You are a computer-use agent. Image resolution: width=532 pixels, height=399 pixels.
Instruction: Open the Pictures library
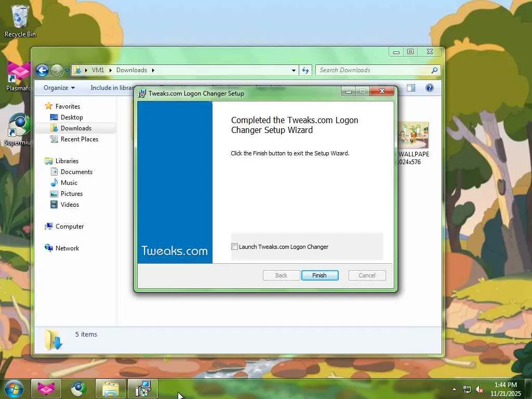point(72,194)
